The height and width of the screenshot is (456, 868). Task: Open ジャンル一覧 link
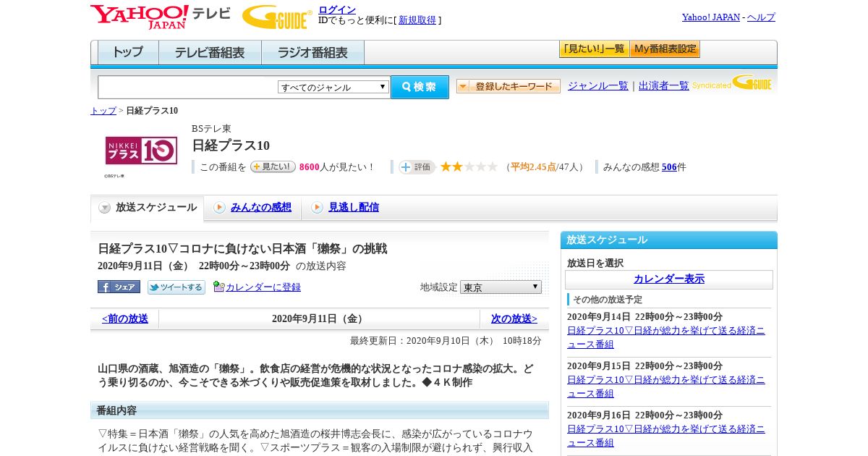click(x=597, y=85)
